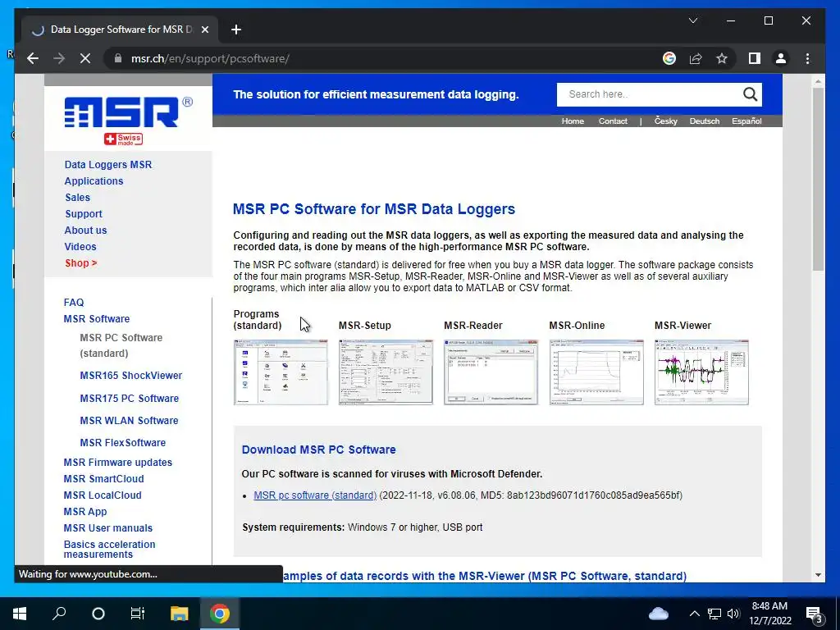This screenshot has width=840, height=630.
Task: Open MSR LocalCloud page
Action: click(103, 495)
